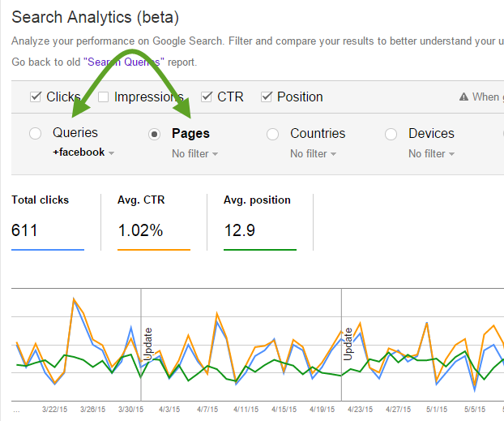Toggle the Position checkbox
Viewport: 504px width, 421px height.
coord(267,97)
